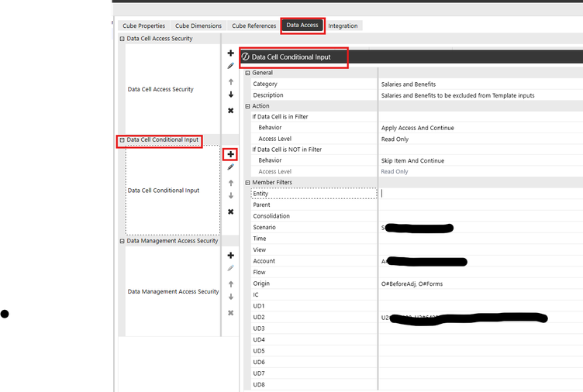Edit the Data Cell Access Security item
This screenshot has height=392, width=583.
230,67
